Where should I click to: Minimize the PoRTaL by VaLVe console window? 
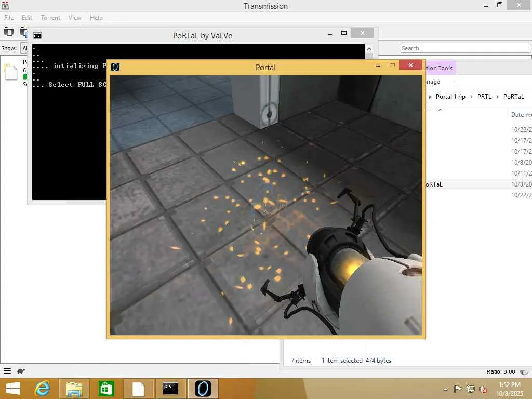330,34
